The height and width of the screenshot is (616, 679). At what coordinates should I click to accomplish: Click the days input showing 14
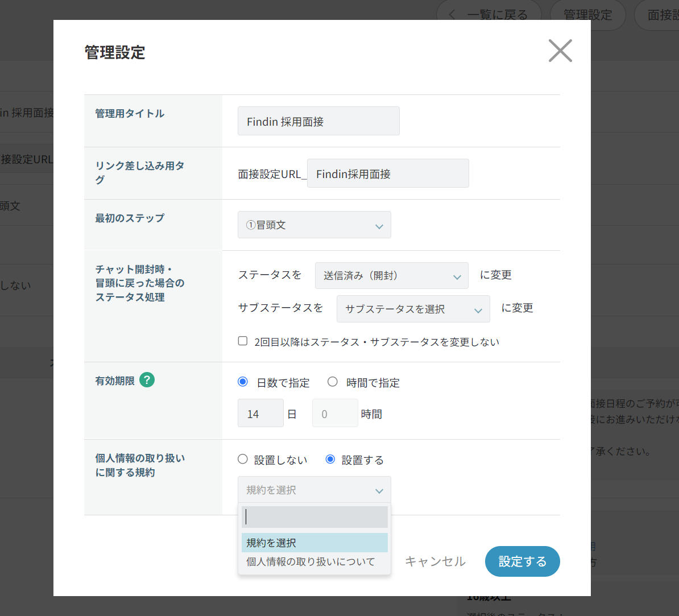[x=260, y=414]
